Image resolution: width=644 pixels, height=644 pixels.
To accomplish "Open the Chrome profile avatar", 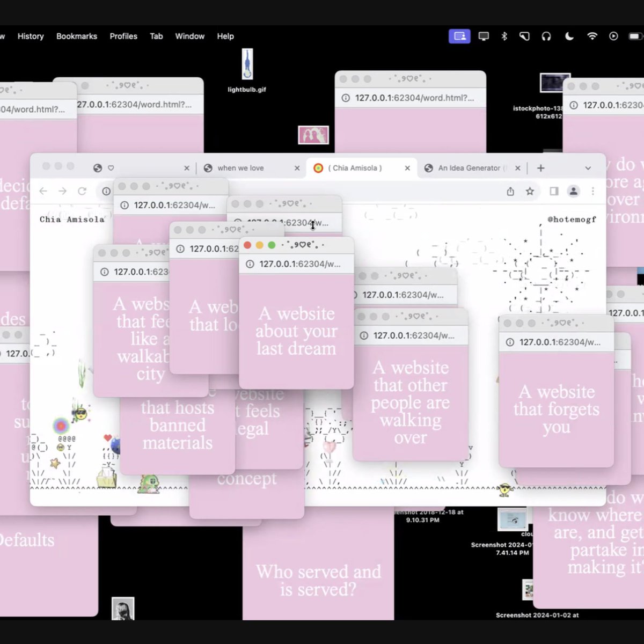I will point(574,191).
